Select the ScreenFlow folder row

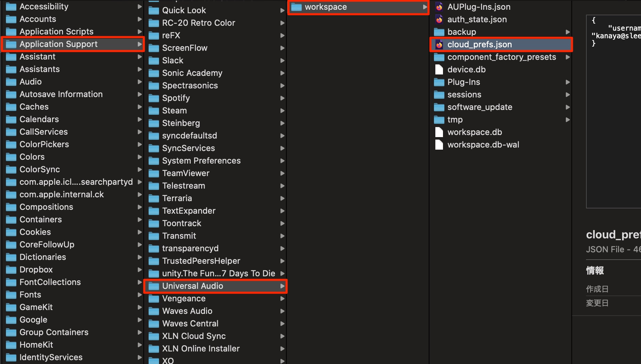[216, 48]
